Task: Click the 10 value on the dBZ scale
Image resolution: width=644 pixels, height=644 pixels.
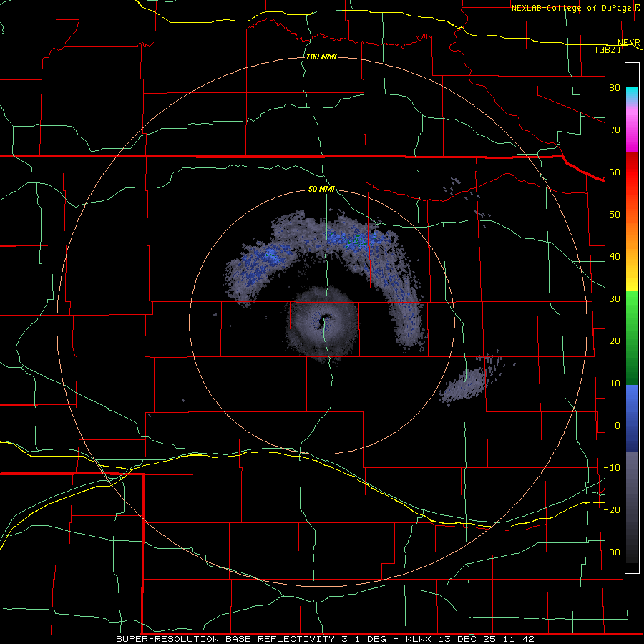Action: click(x=615, y=384)
